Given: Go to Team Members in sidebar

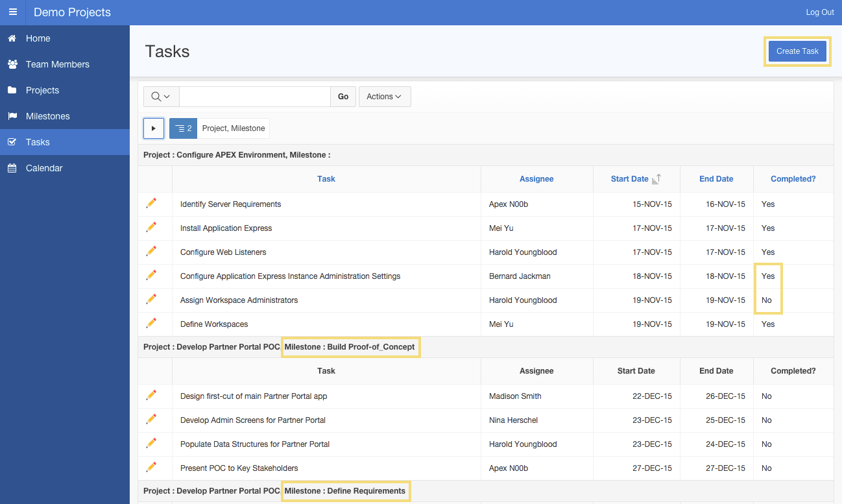Looking at the screenshot, I should [57, 64].
